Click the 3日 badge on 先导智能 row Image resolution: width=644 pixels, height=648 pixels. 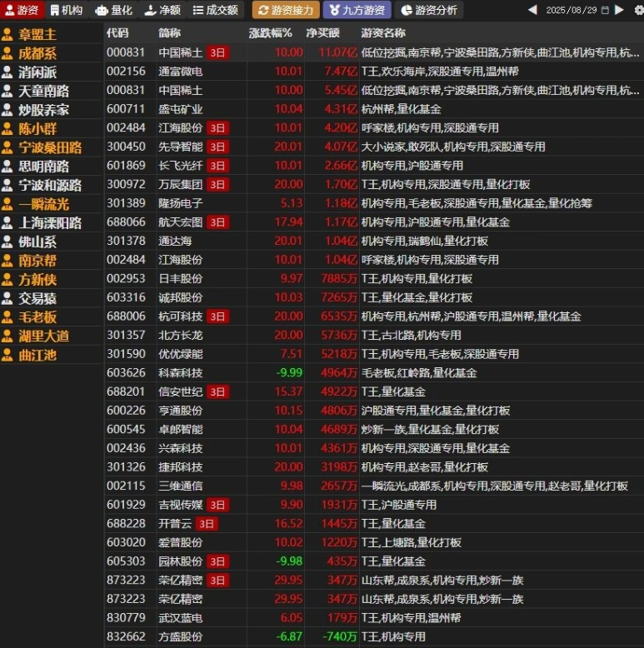217,147
